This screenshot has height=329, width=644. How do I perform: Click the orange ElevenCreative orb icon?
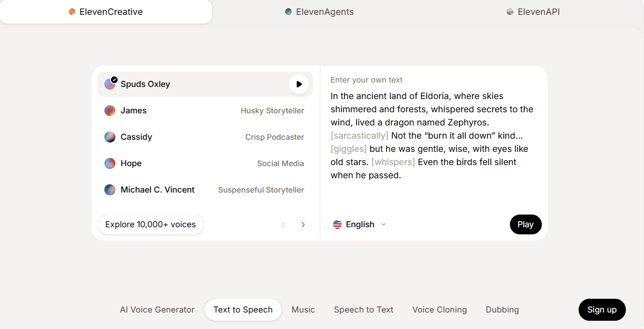[72, 12]
